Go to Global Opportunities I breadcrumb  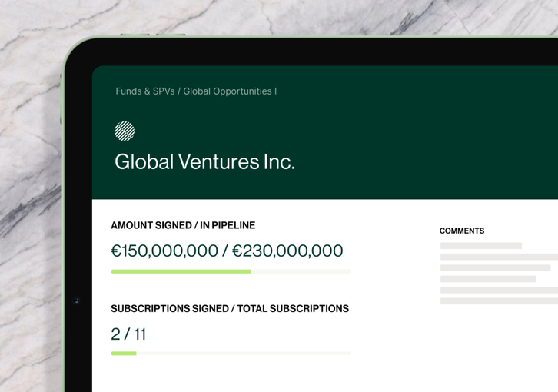point(230,91)
